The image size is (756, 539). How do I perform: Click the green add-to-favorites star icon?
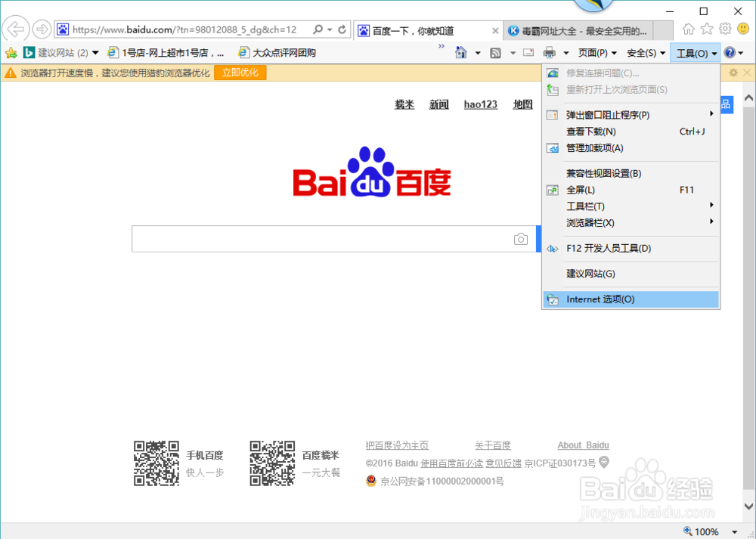click(x=12, y=52)
